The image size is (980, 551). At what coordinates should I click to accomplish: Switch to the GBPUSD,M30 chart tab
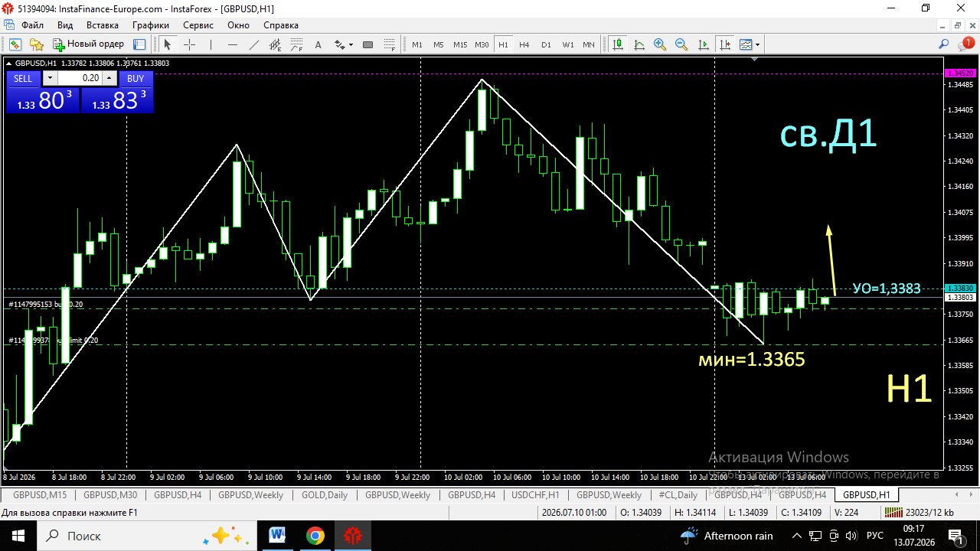coord(110,495)
